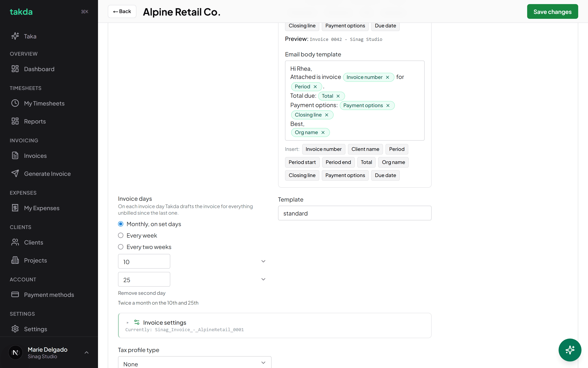
Task: Remove the Invoice number chip from email body
Action: point(388,77)
